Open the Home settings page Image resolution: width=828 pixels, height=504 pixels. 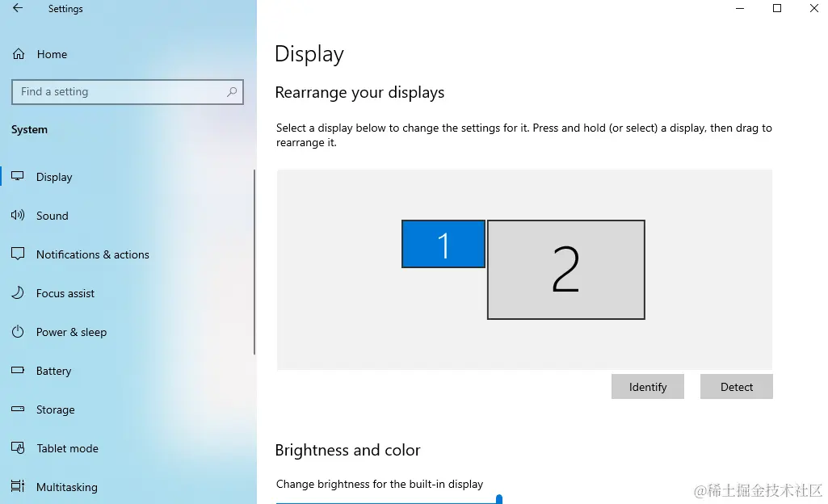coord(52,54)
